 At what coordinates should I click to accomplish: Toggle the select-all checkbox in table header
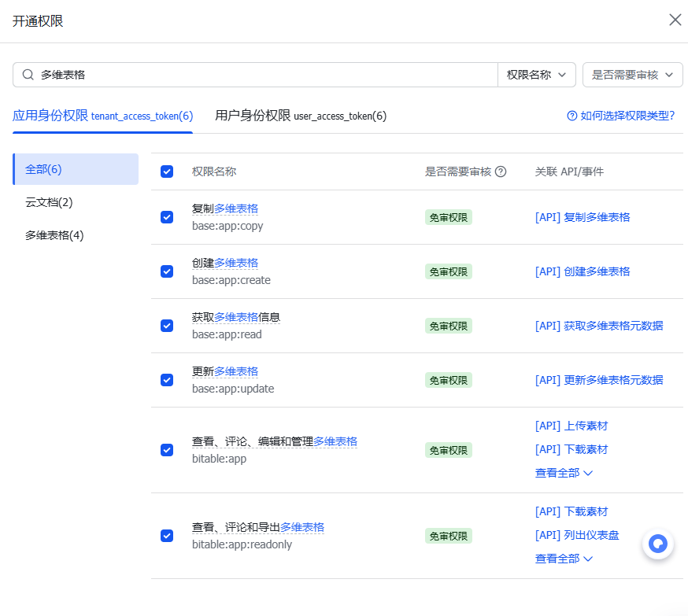click(167, 172)
